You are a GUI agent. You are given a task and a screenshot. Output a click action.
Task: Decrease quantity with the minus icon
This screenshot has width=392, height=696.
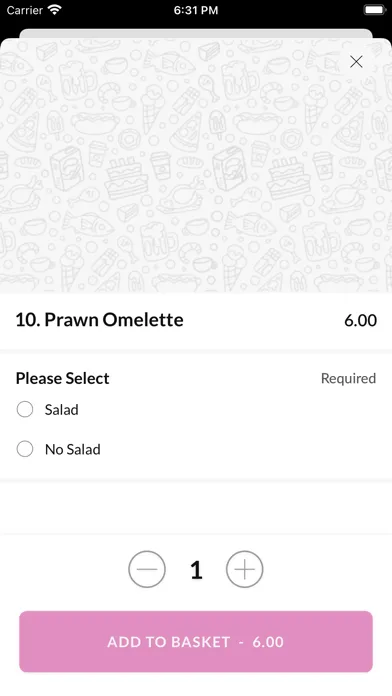coord(147,569)
